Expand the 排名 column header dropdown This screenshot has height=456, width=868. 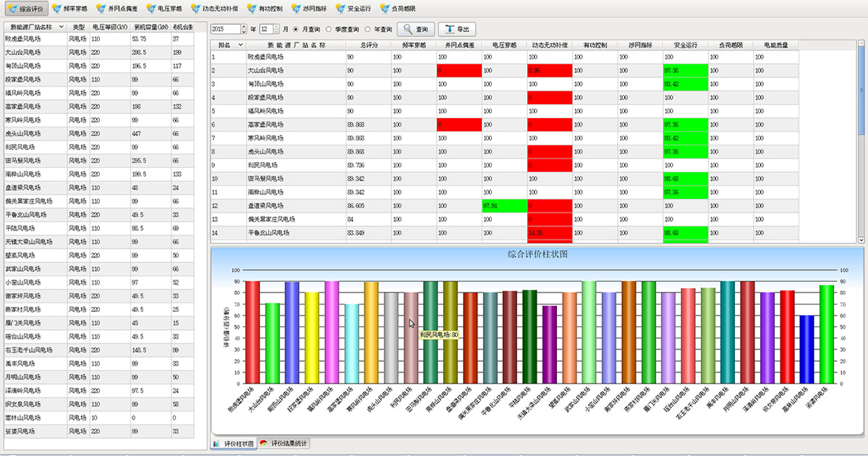[240, 45]
